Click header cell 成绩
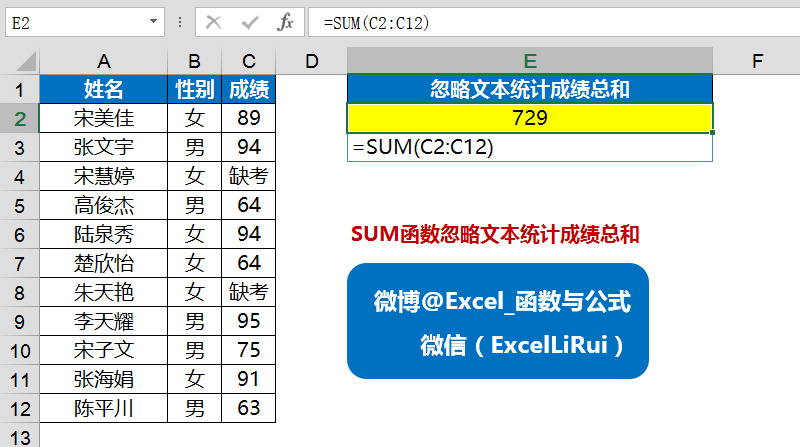Screen dimensions: 800x447 point(248,89)
